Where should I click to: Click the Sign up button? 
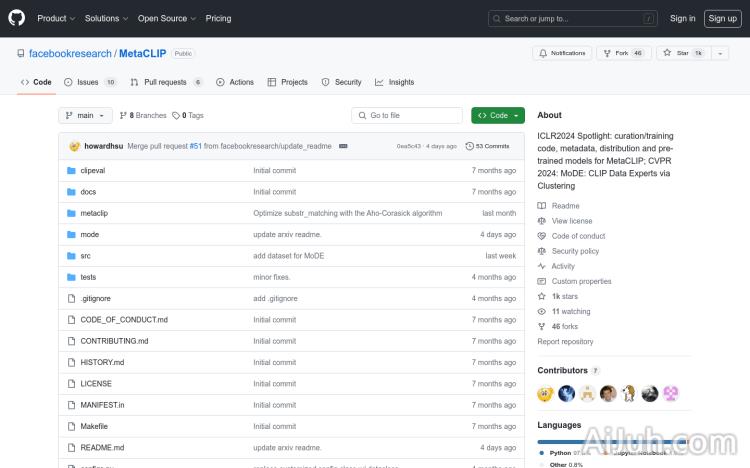[x=720, y=18]
